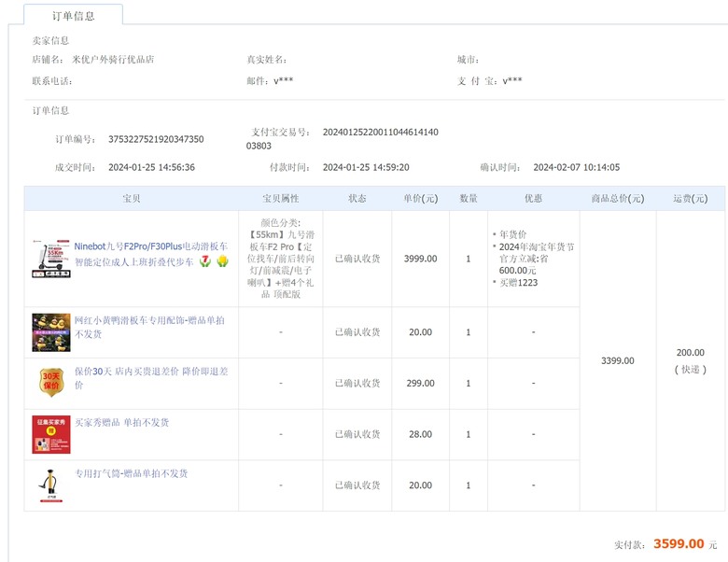The height and width of the screenshot is (562, 728).
Task: Click the 数量 column header
Action: pos(469,198)
